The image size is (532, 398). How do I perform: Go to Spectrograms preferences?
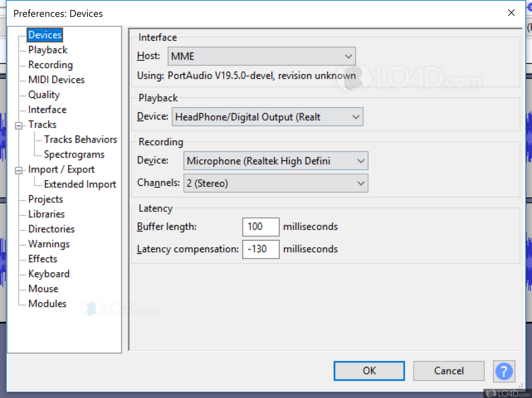coord(74,155)
